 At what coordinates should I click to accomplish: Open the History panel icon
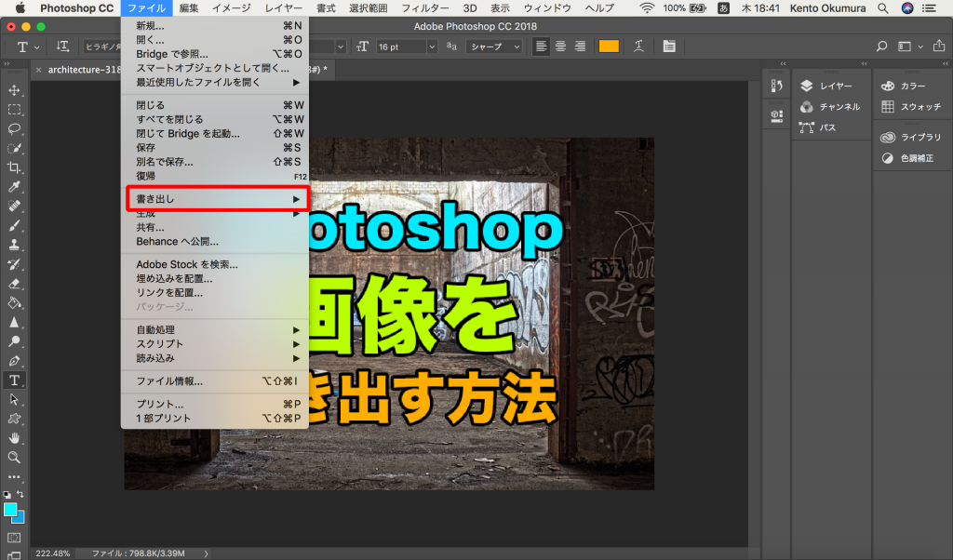(x=777, y=86)
